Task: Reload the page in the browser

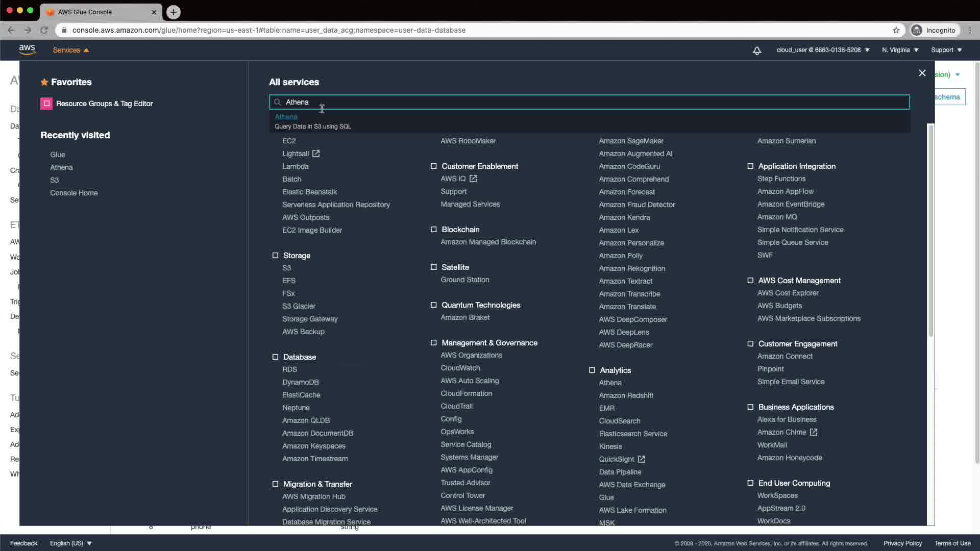Action: pyautogui.click(x=44, y=30)
